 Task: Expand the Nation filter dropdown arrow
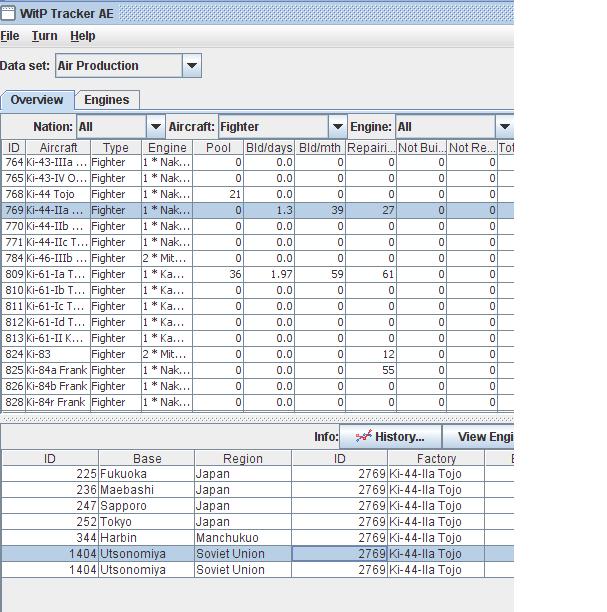coord(155,126)
